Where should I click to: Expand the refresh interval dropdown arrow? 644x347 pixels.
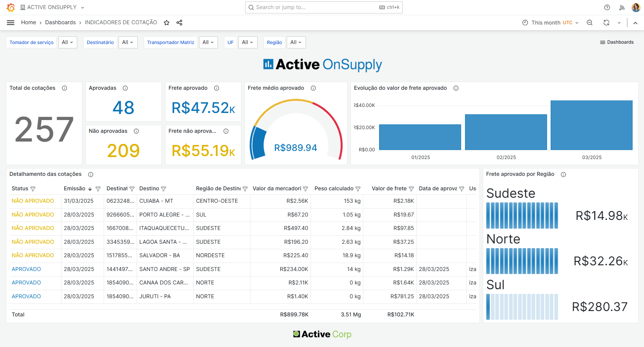pos(619,23)
